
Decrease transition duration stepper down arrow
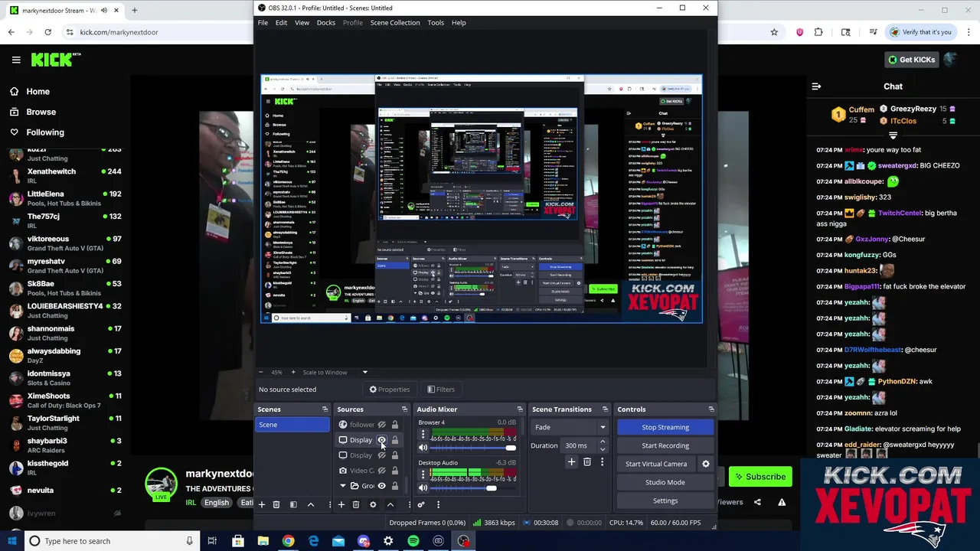pyautogui.click(x=603, y=449)
